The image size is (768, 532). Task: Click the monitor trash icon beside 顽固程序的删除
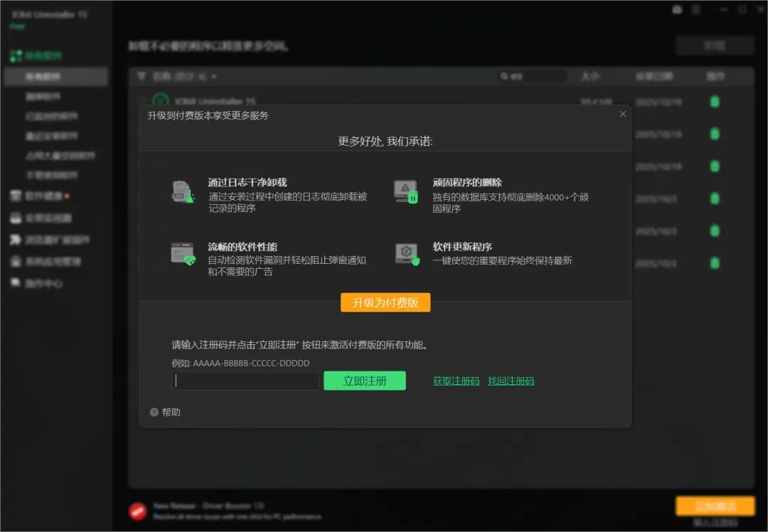point(406,191)
